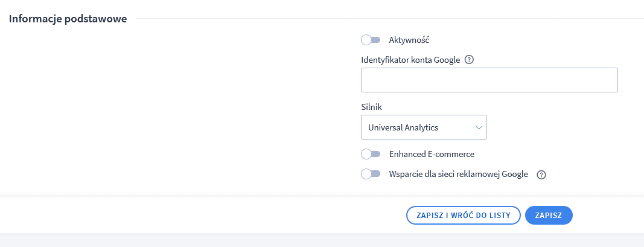Viewport: 644px width, 247px height.
Task: Open help tooltip for Identyfikator konta Google
Action: (469, 60)
